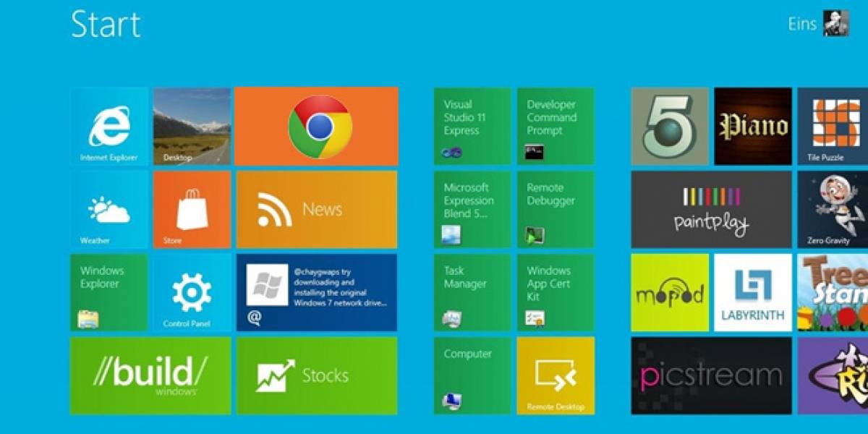Launch Visual Studio 11 Express
This screenshot has width=868, height=434.
click(473, 127)
